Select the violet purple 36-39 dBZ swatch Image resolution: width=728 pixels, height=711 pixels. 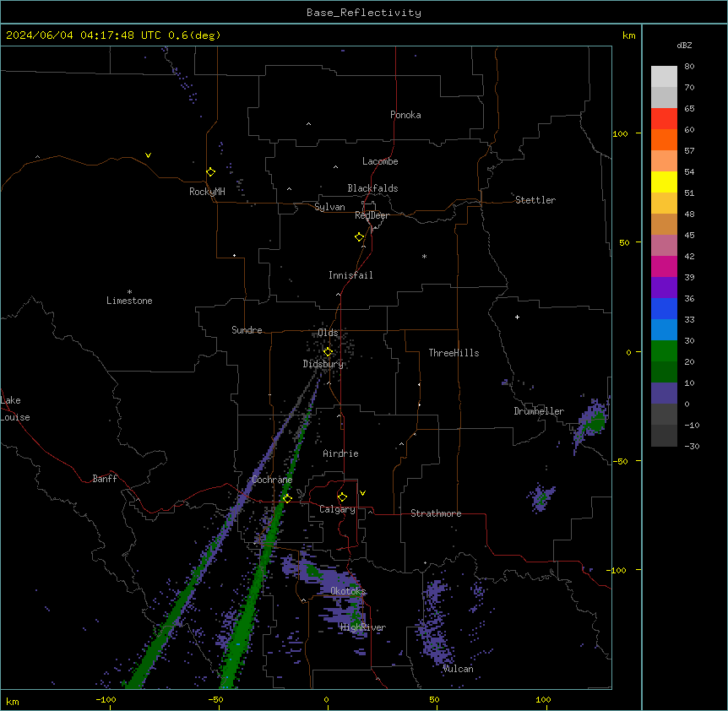coord(664,288)
